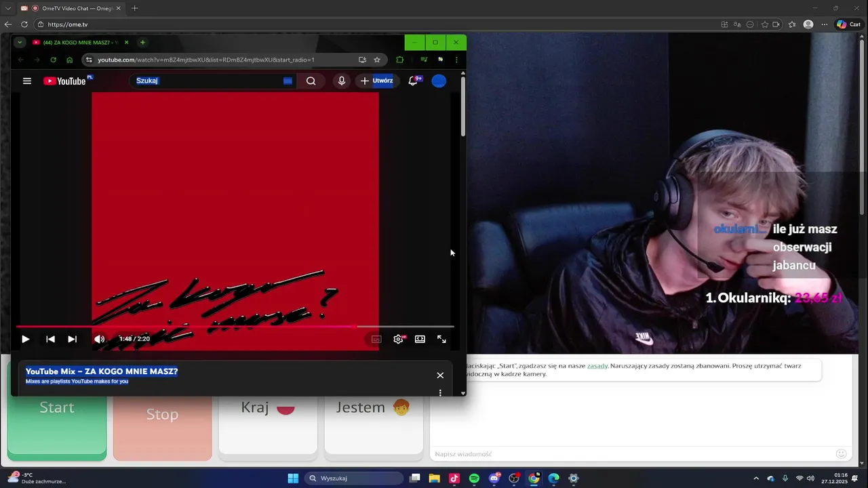868x488 pixels.
Task: Refresh the ome.tv page in Edge
Action: point(24,24)
